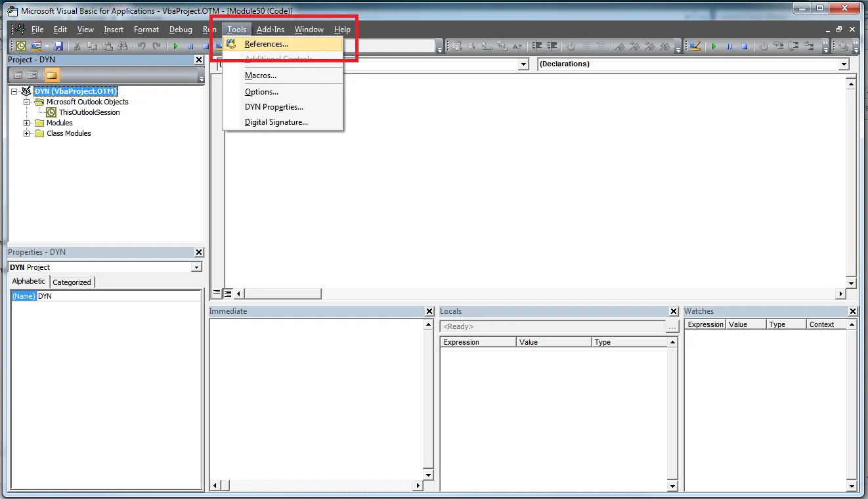
Task: Switch to the Categorized properties tab
Action: 72,282
